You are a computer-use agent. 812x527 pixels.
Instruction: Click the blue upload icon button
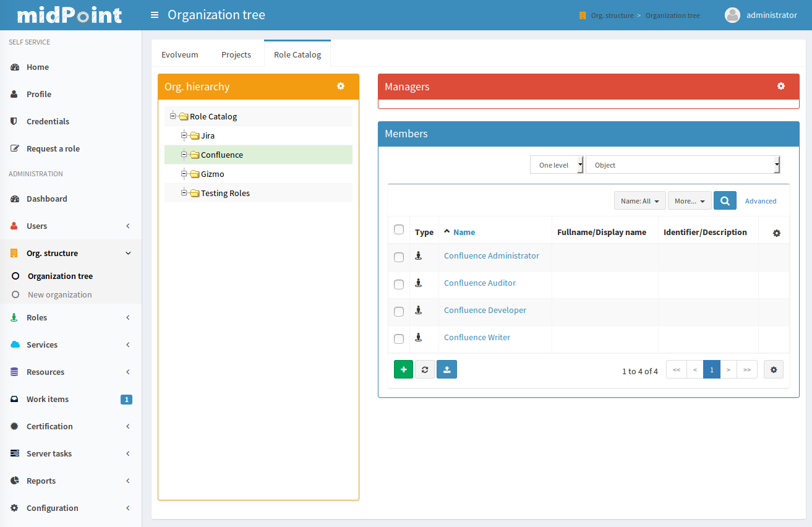coord(447,369)
